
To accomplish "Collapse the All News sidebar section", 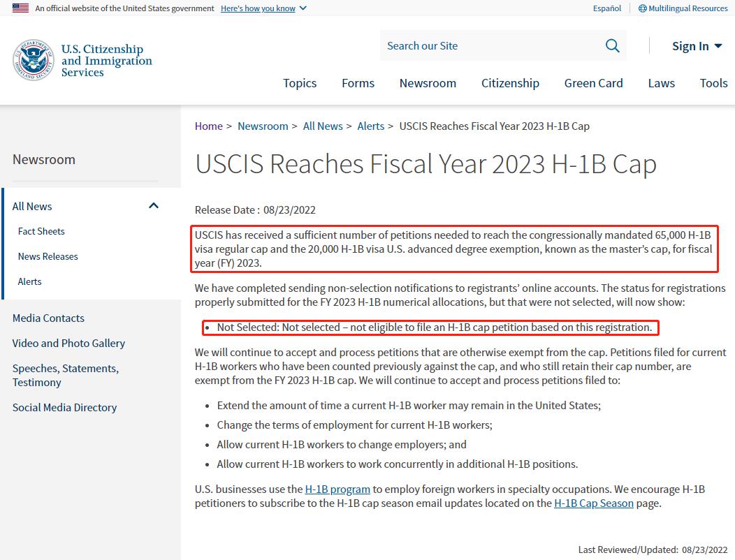I will [x=154, y=206].
